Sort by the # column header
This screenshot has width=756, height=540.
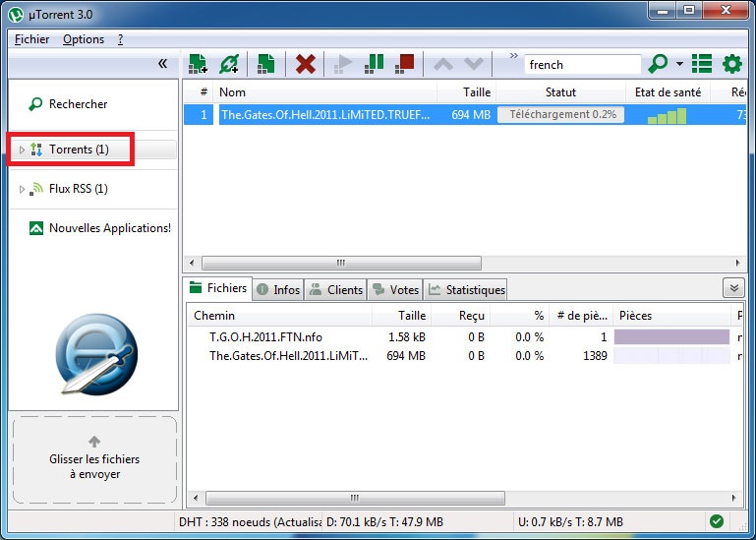click(200, 91)
